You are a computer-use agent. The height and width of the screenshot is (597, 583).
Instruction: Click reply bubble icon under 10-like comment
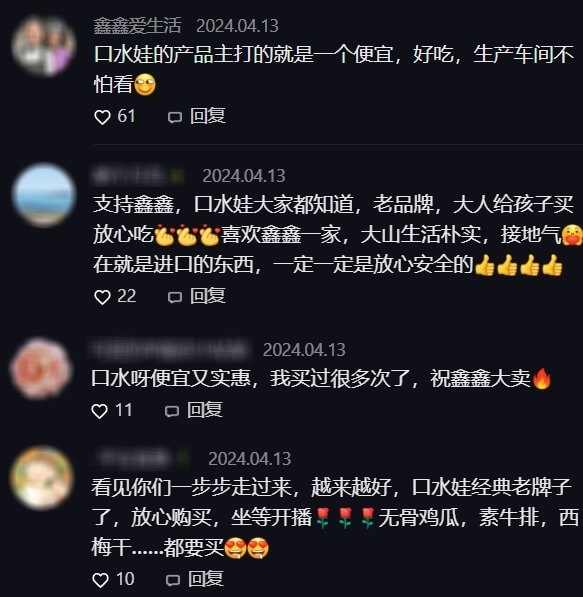[x=173, y=580]
